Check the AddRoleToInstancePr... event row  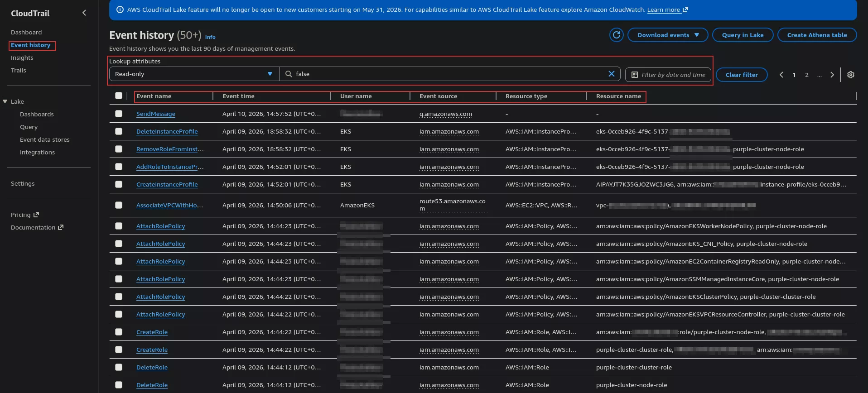(119, 167)
